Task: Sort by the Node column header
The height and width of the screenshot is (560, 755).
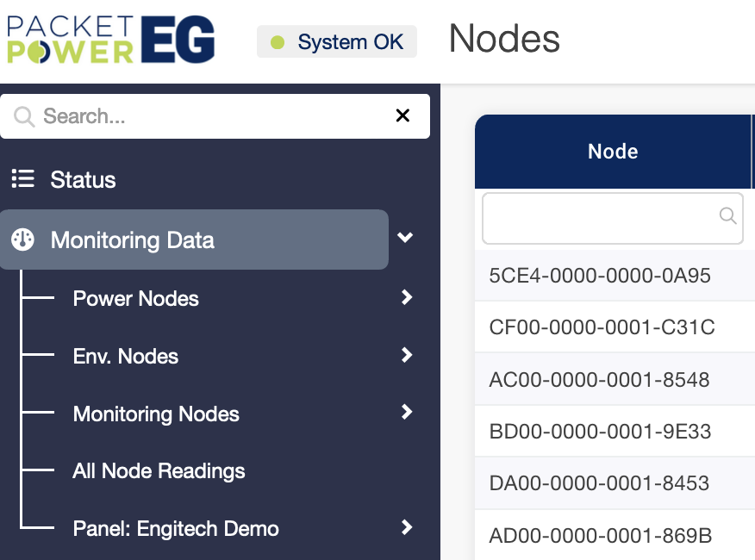Action: click(613, 152)
